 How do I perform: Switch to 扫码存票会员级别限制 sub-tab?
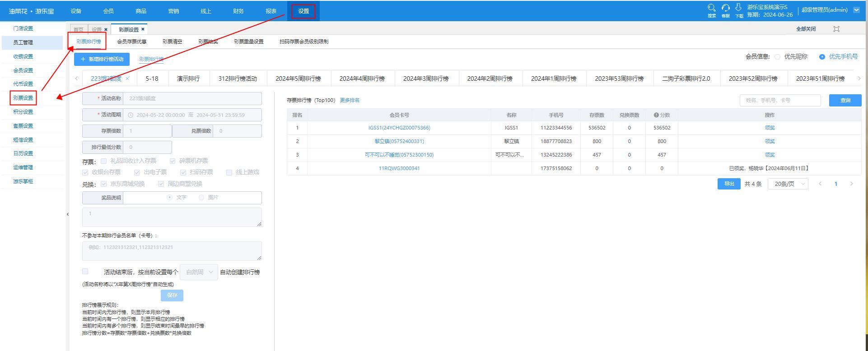(x=304, y=42)
